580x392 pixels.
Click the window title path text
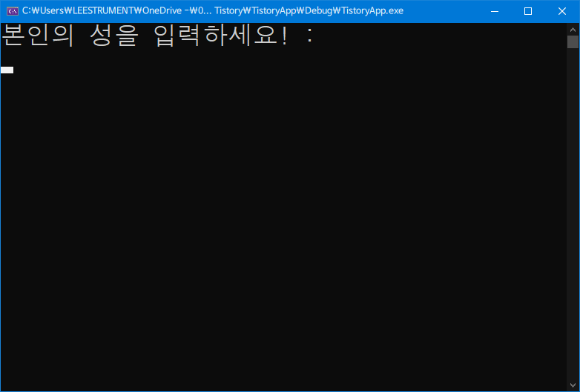click(213, 10)
